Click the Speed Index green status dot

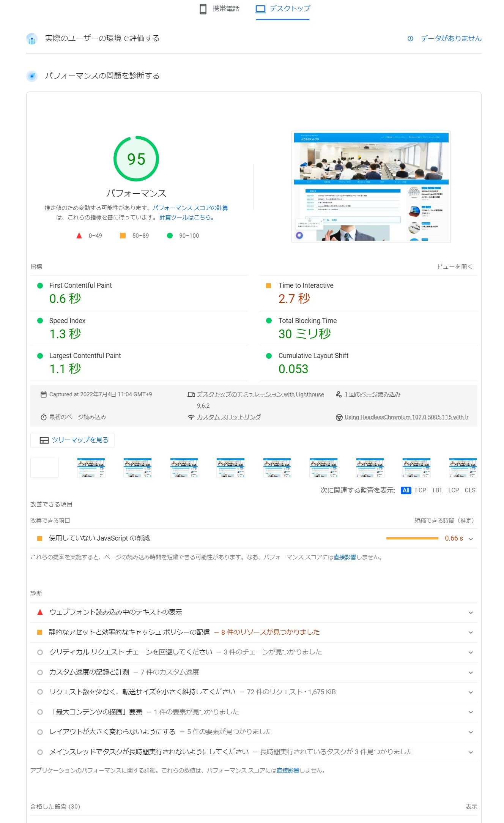40,321
